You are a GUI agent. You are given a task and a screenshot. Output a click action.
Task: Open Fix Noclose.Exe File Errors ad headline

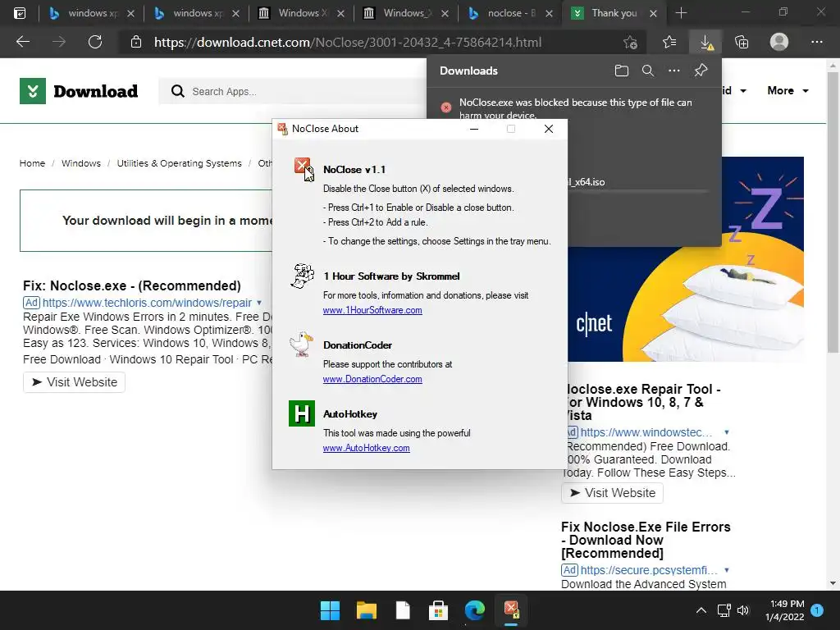(646, 540)
